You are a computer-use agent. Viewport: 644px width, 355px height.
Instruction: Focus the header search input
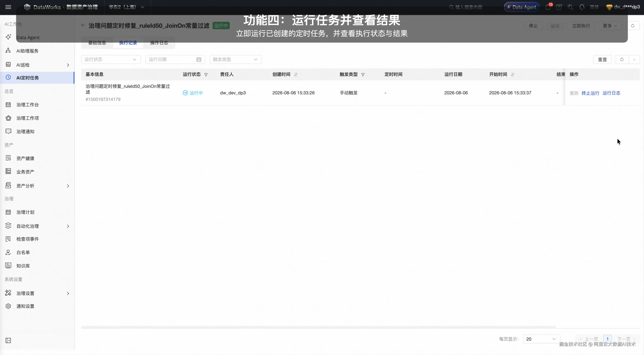pos(469,7)
